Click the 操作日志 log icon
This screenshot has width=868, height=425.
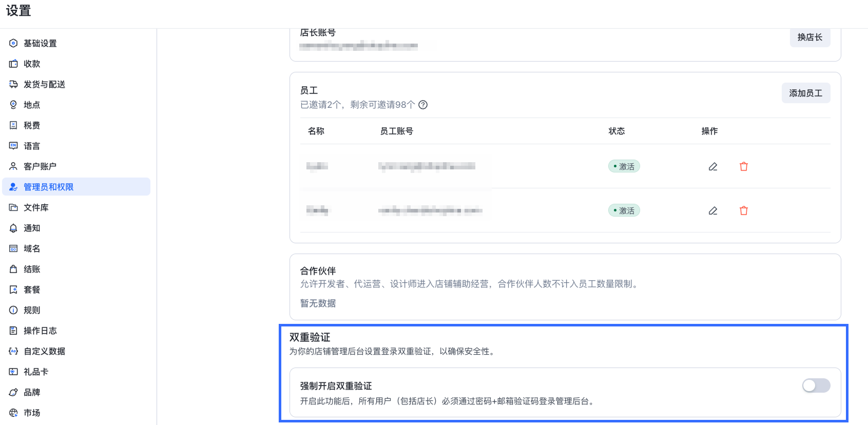[x=13, y=331]
